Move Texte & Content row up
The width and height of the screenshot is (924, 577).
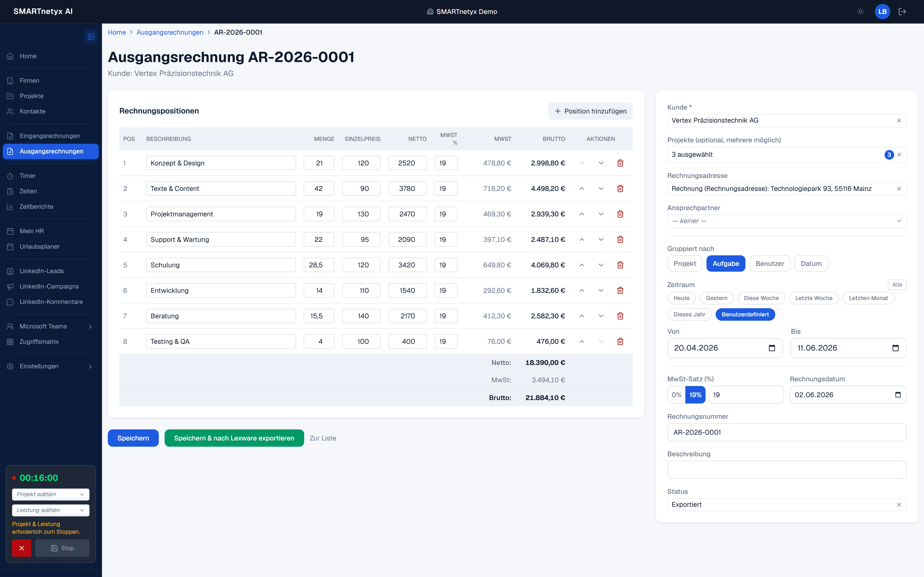pyautogui.click(x=582, y=188)
